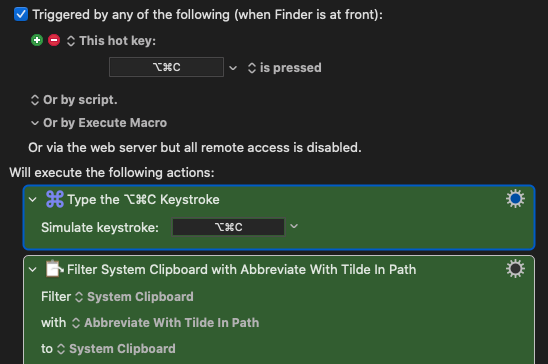
Task: Click the hot key trigger input field
Action: tap(166, 67)
